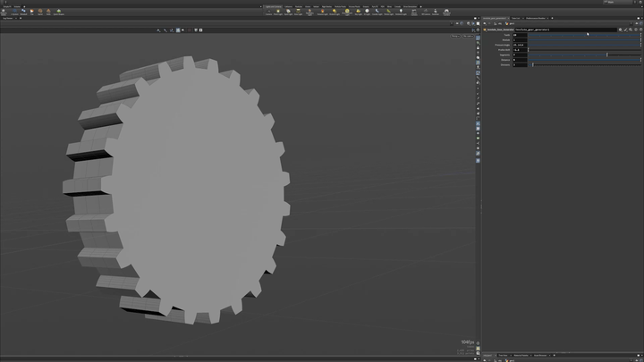Open the Take List pane tab
This screenshot has width=644, height=362.
point(515,18)
